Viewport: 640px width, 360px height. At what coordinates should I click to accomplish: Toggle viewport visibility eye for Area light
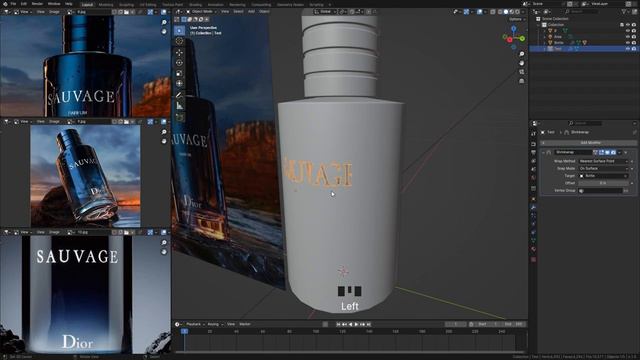[628, 37]
